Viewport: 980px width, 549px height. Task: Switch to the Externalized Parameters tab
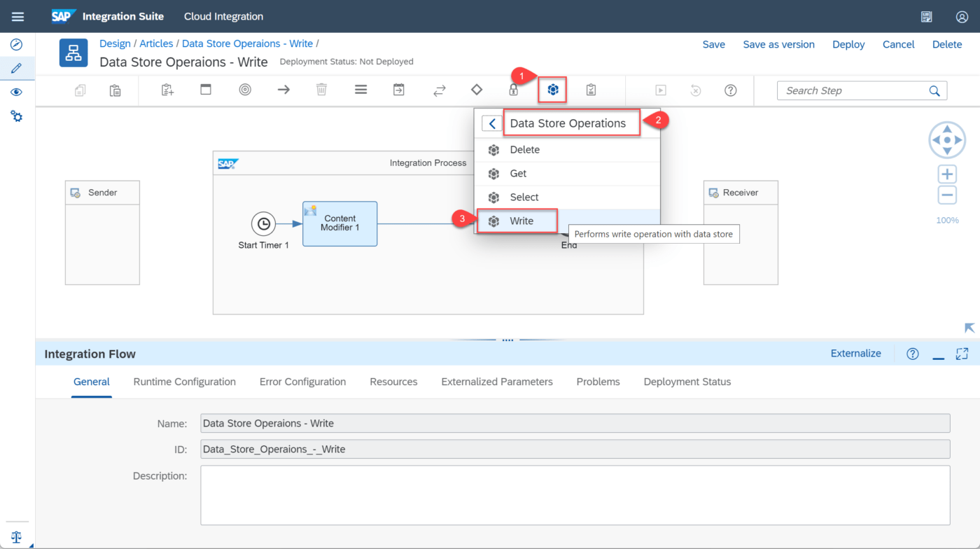click(497, 382)
